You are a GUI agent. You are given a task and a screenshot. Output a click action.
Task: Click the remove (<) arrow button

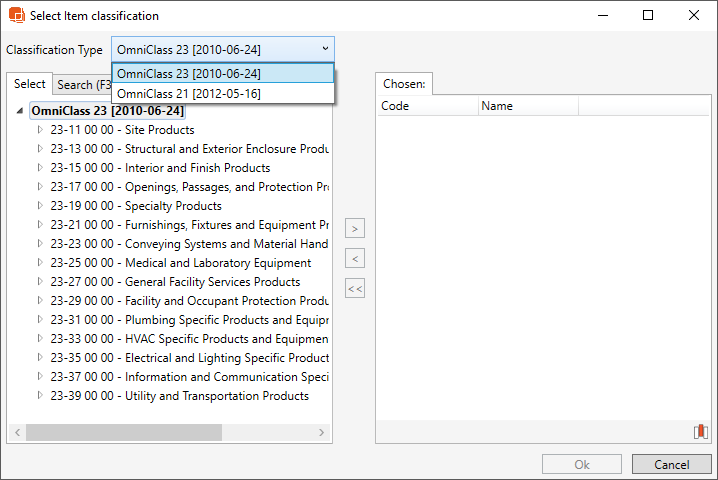(x=355, y=259)
